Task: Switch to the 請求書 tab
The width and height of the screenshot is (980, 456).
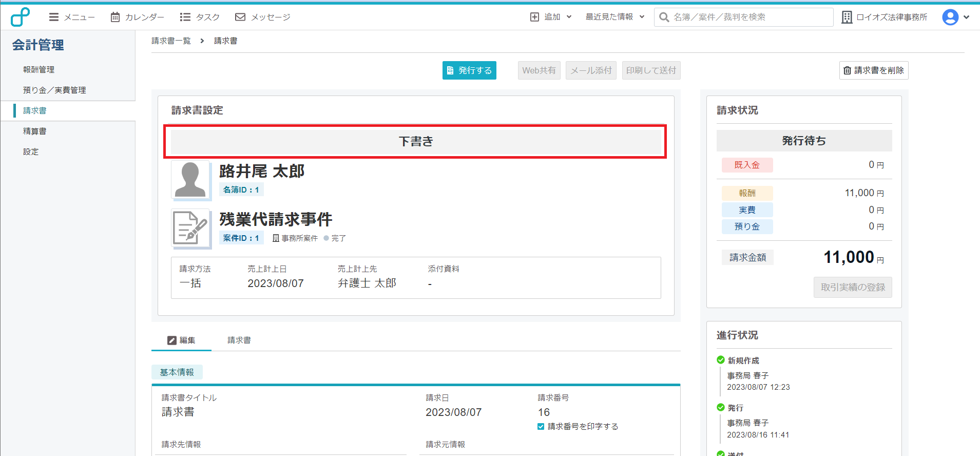Action: tap(239, 340)
